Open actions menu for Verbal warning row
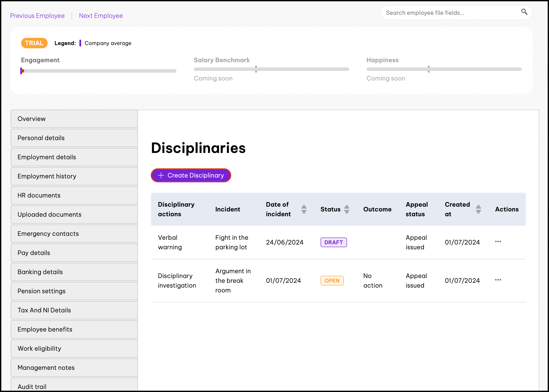549x392 pixels. (x=498, y=242)
